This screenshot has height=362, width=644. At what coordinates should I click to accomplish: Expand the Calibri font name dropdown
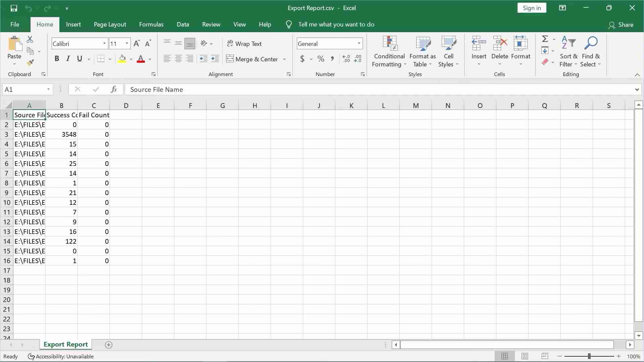(x=104, y=44)
